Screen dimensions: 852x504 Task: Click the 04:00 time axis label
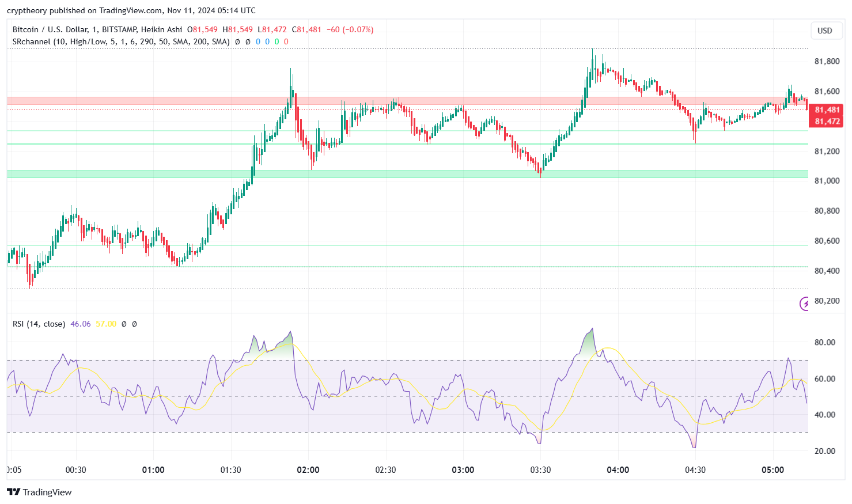[x=618, y=470]
